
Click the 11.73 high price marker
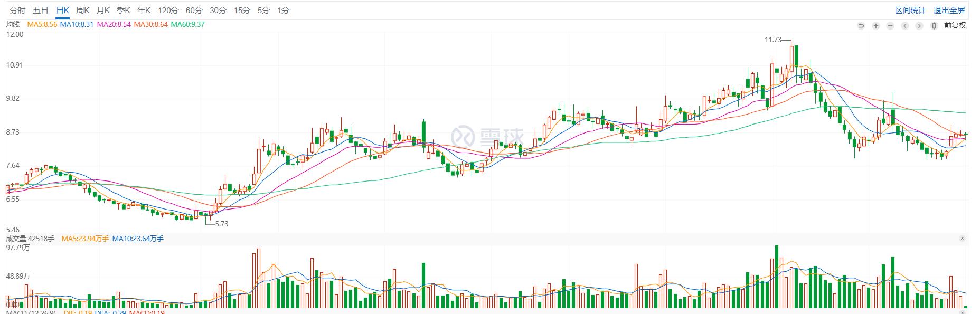point(773,40)
